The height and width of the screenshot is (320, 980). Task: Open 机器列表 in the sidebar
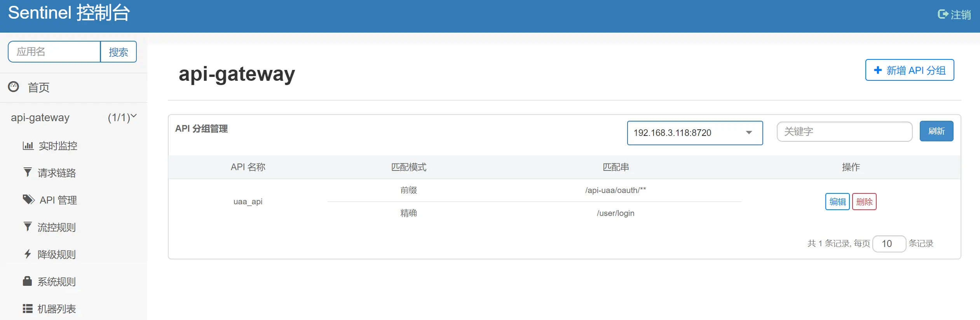(57, 309)
